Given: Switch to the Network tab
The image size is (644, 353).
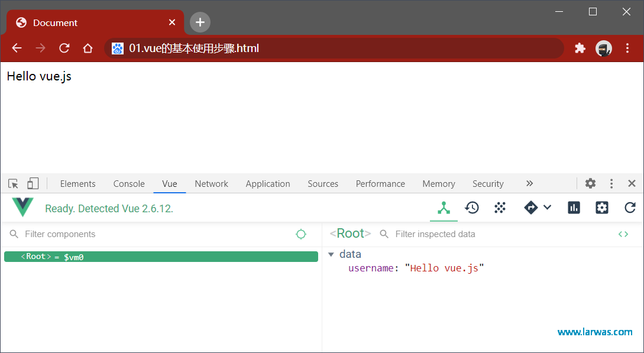Looking at the screenshot, I should click(212, 184).
